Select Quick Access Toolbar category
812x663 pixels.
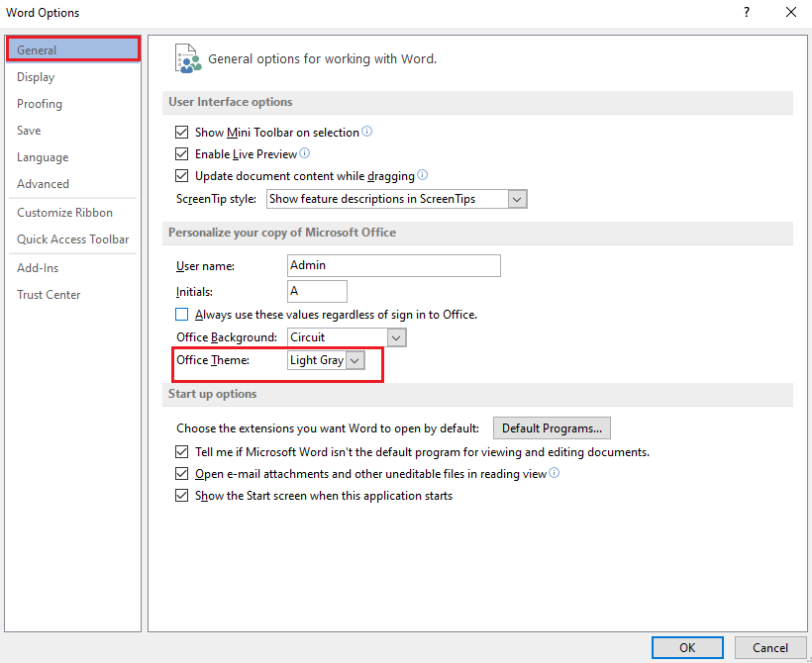[73, 239]
